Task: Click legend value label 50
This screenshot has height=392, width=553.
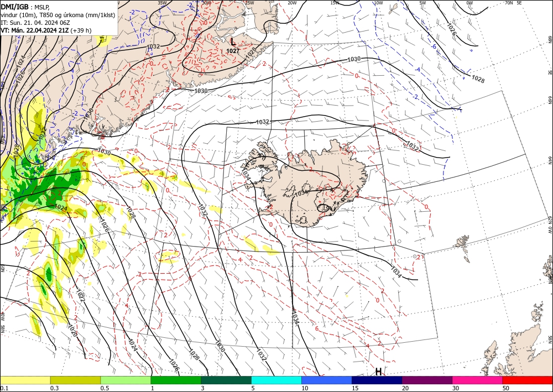Action: (506, 388)
